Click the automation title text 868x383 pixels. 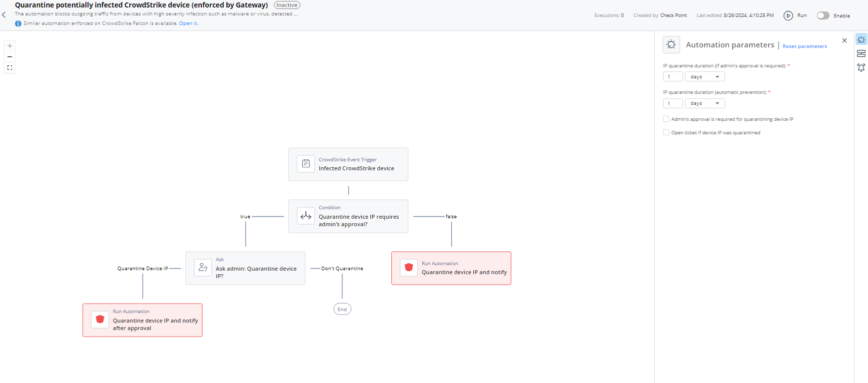tap(141, 5)
